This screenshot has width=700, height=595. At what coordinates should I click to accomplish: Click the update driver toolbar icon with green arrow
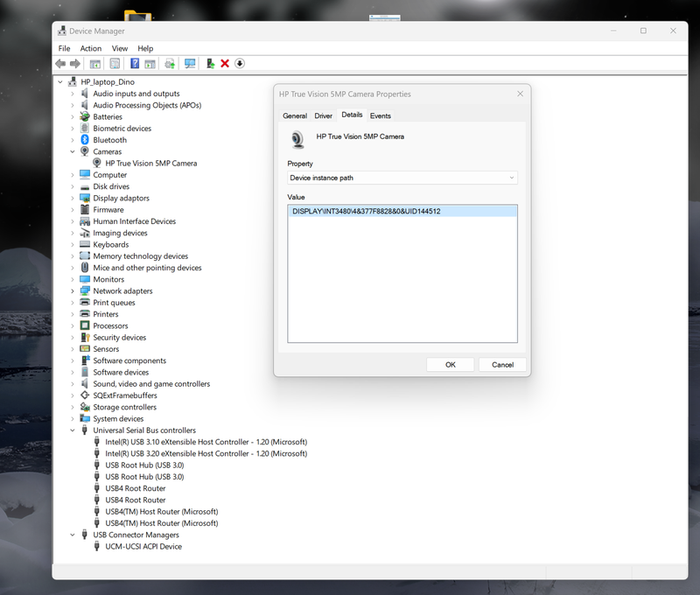[210, 64]
